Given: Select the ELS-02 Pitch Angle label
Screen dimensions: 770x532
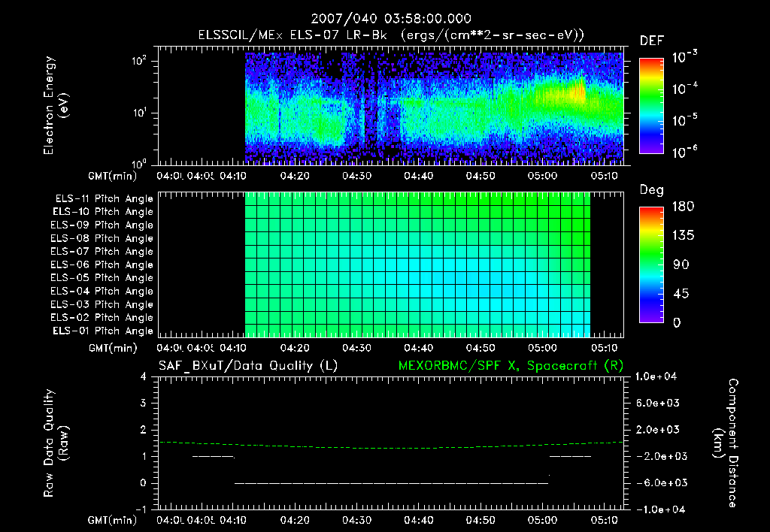Looking at the screenshot, I should (x=102, y=318).
